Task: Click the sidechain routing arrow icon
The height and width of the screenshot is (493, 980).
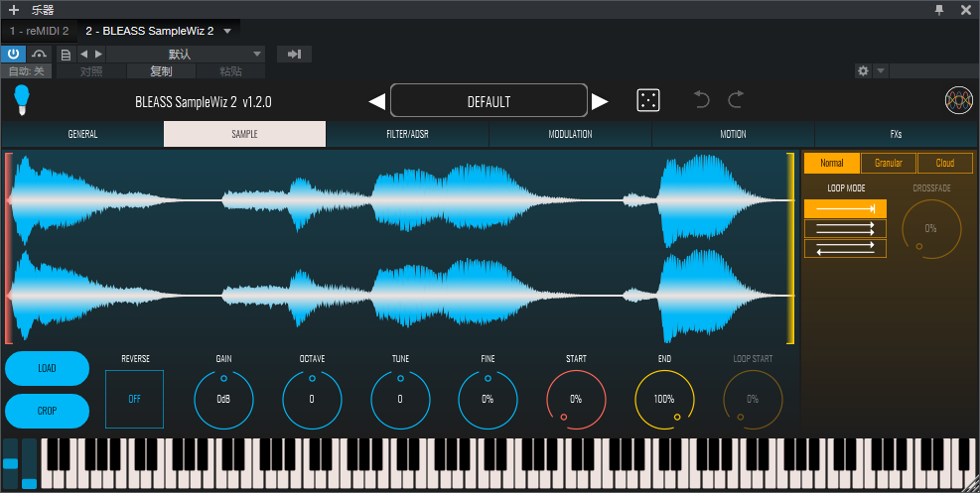Action: tap(294, 55)
